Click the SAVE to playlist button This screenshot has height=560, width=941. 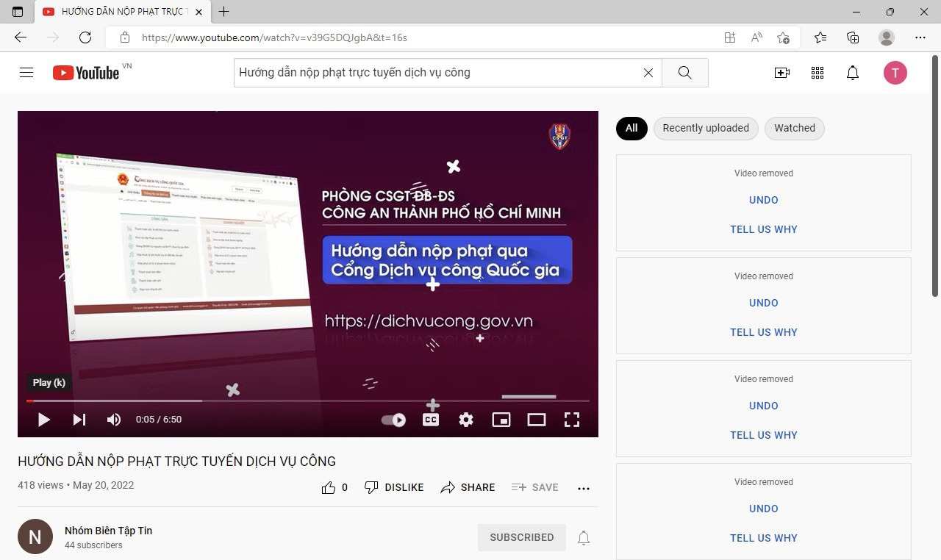[x=534, y=487]
